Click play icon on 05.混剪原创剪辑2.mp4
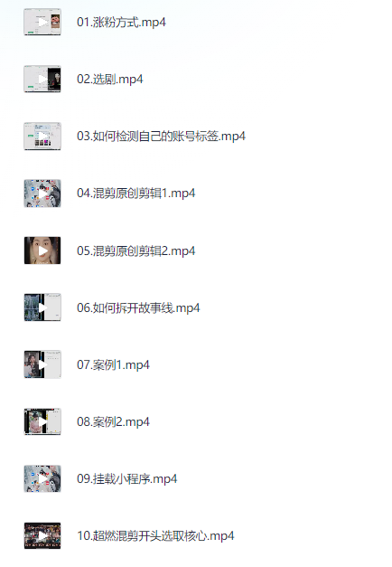 point(42,250)
